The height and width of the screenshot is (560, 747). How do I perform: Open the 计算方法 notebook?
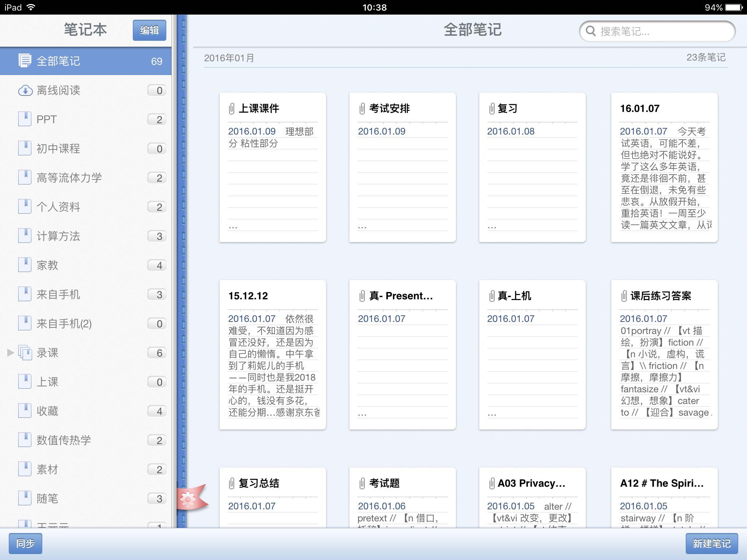coord(86,236)
